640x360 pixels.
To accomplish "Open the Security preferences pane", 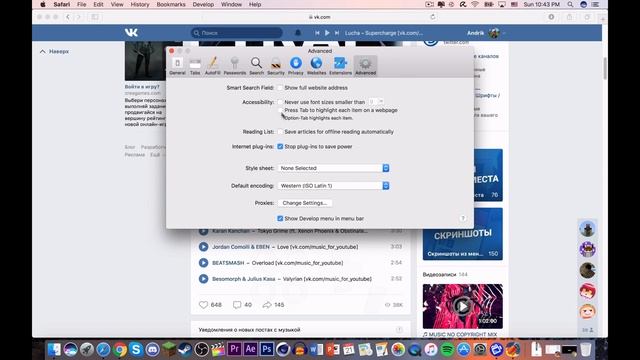I will point(276,66).
